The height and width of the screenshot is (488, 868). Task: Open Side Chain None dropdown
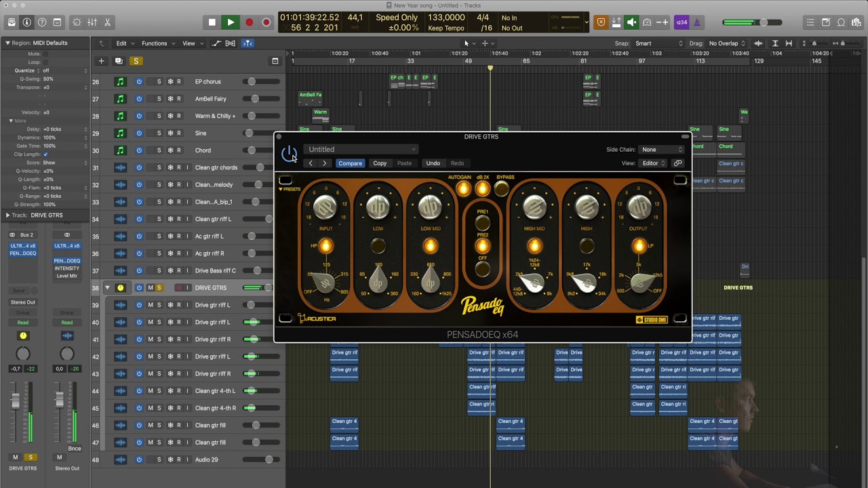pos(662,150)
